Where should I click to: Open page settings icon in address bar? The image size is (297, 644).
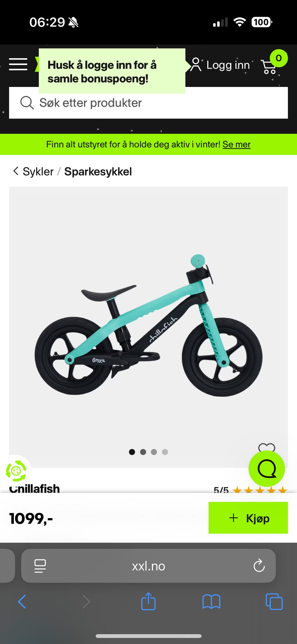click(x=40, y=566)
